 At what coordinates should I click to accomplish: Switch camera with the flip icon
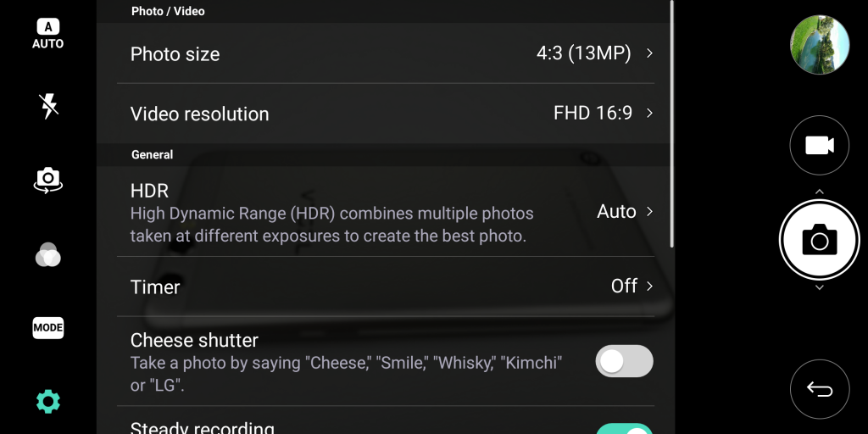coord(48,179)
